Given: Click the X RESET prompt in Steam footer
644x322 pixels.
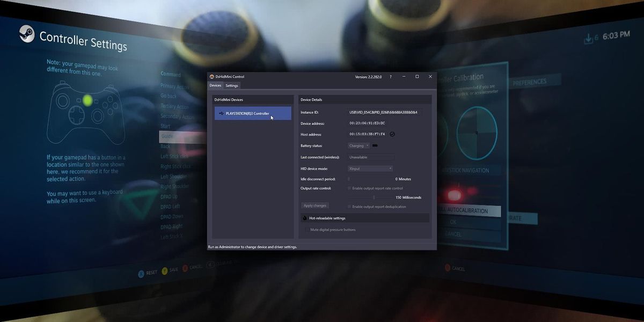Looking at the screenshot, I should click(148, 273).
